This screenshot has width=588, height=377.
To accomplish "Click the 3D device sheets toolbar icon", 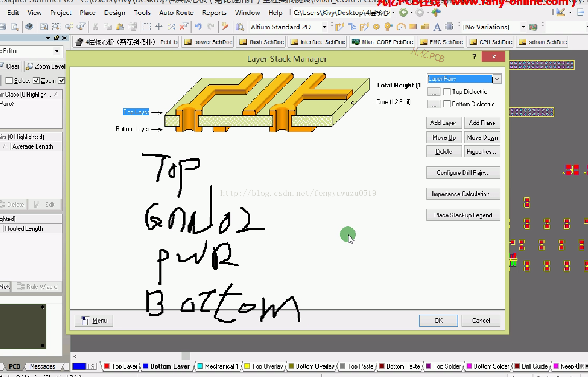I will pyautogui.click(x=29, y=27).
